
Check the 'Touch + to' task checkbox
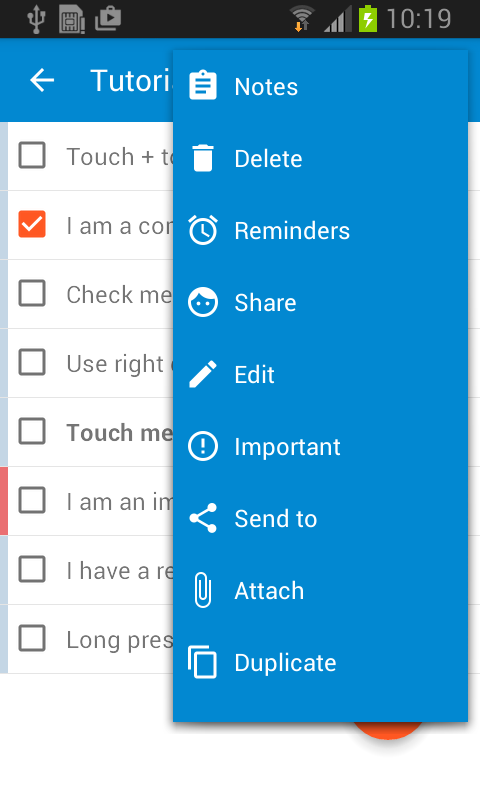pos(32,155)
